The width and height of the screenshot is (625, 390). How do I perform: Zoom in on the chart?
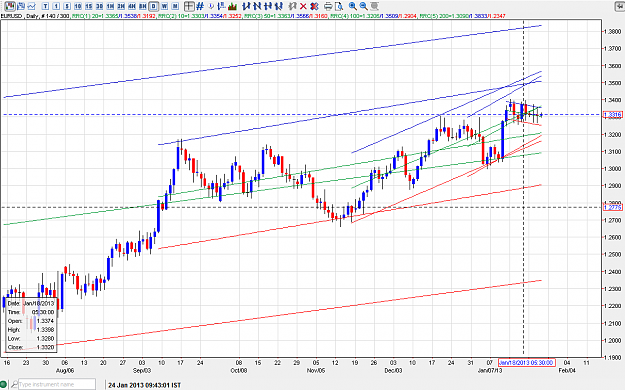pos(352,6)
